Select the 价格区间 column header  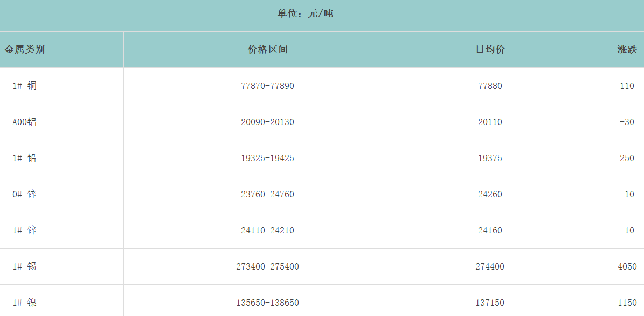click(x=267, y=50)
